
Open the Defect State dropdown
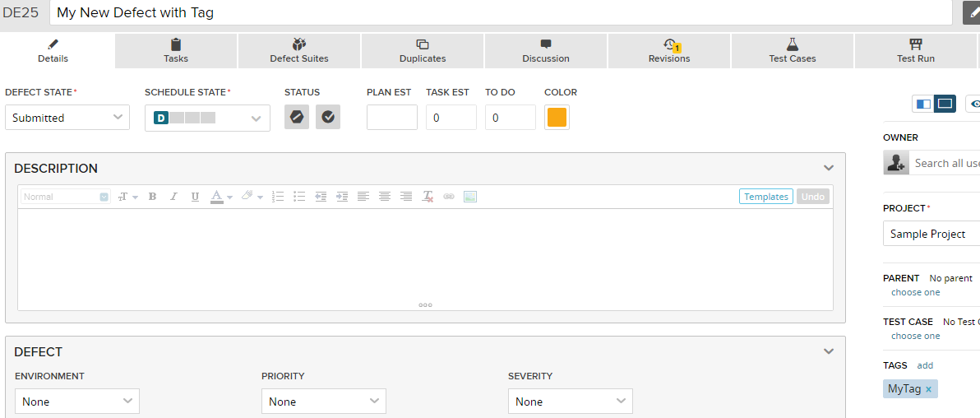pyautogui.click(x=67, y=118)
